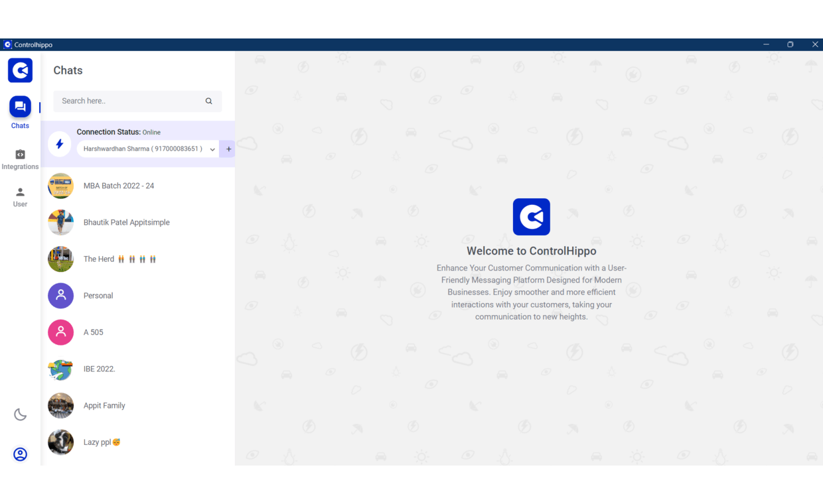Toggle dark mode with the moon icon
This screenshot has width=823, height=504.
21,414
